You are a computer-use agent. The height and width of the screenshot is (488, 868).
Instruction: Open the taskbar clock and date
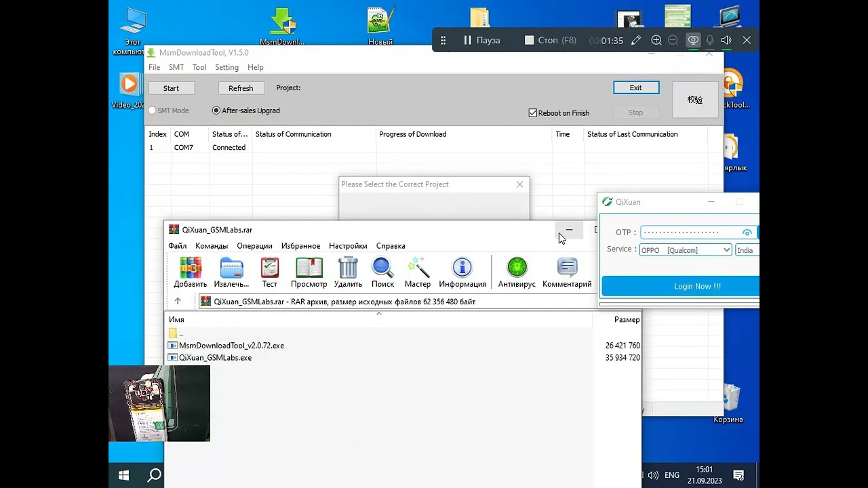tap(705, 475)
